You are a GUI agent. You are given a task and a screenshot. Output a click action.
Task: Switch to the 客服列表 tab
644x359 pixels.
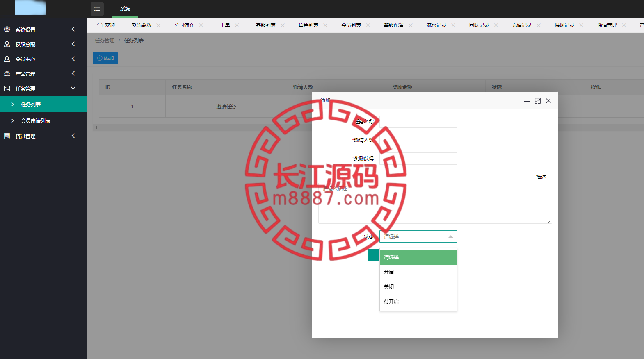266,25
